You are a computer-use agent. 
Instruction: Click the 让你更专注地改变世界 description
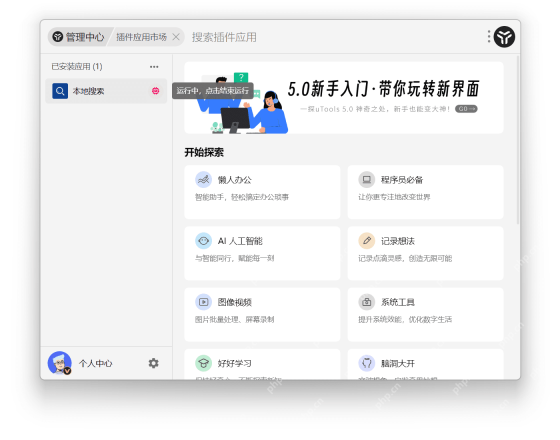tap(394, 197)
